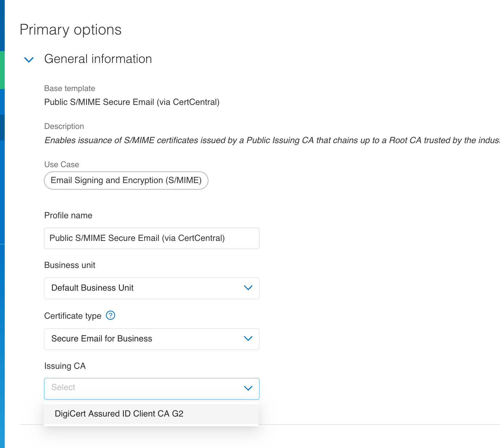The image size is (500, 448).
Task: Click the Issuing CA Select placeholder
Action: pyautogui.click(x=63, y=387)
